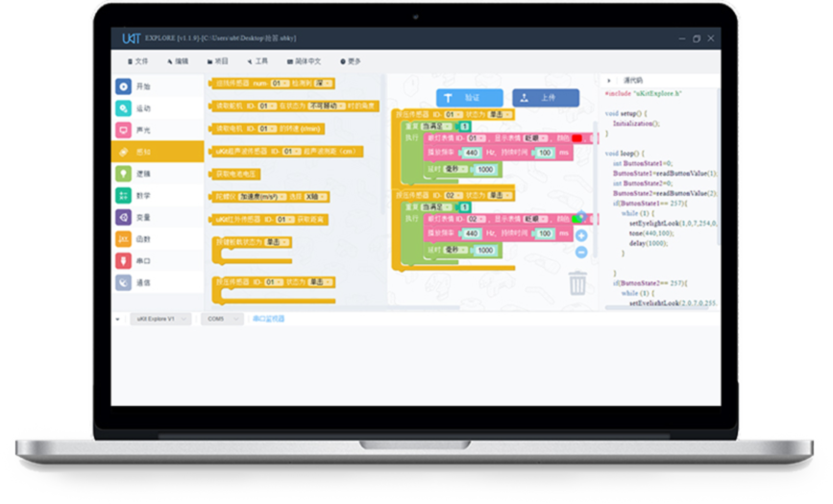Click the red color swatch in eye-light block
Image resolution: width=833 pixels, height=504 pixels.
577,138
